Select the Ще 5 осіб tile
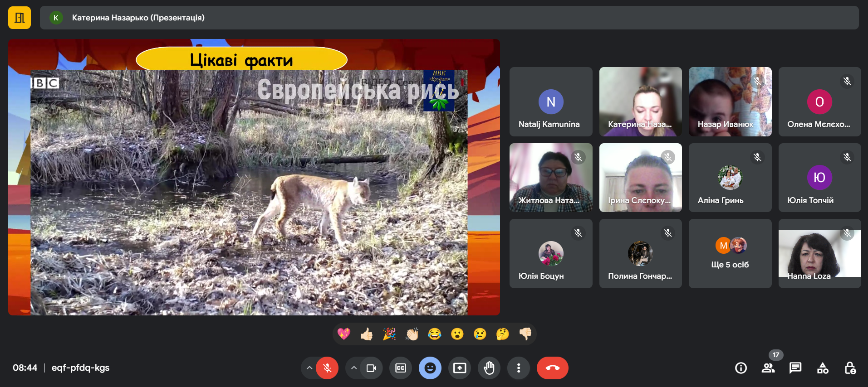 730,254
